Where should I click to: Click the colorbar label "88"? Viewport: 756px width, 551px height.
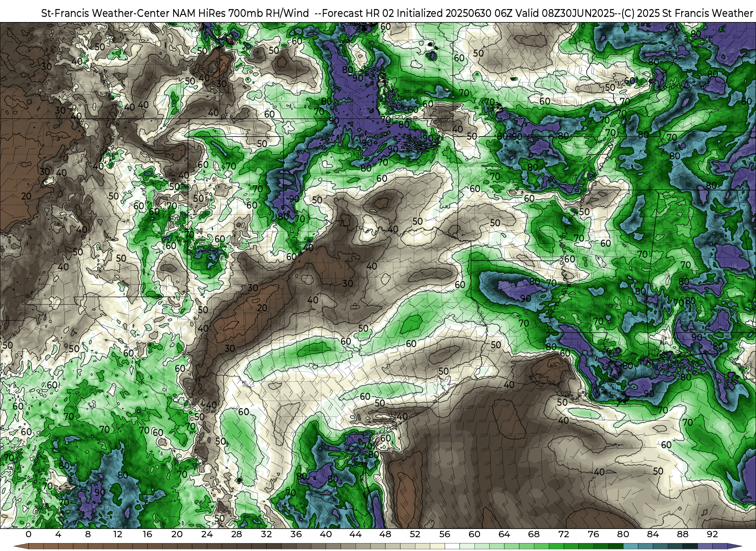683,534
